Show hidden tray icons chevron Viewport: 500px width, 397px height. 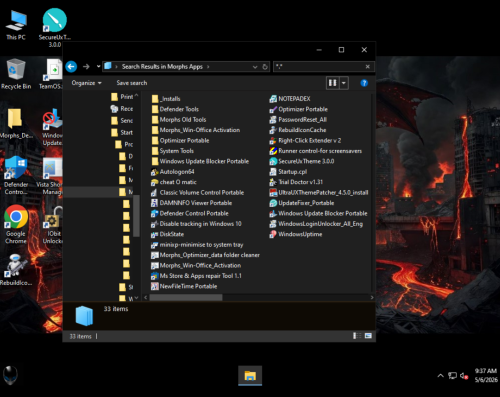[440, 376]
